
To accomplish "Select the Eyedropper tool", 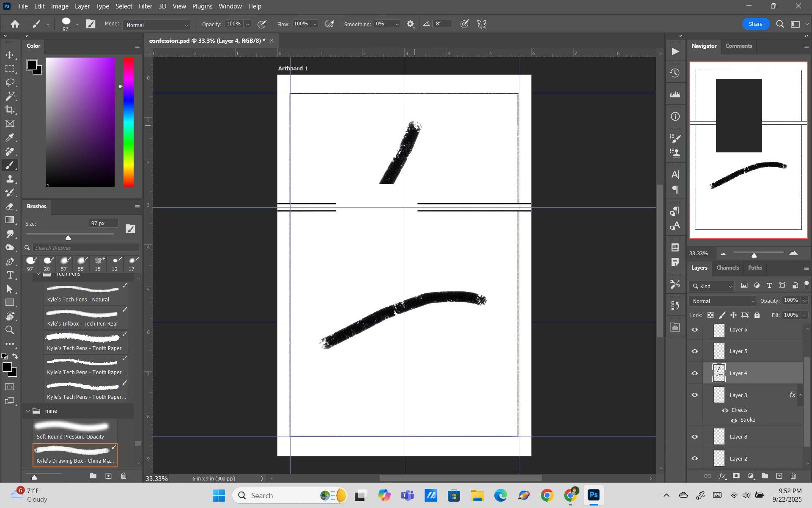I will click(10, 138).
